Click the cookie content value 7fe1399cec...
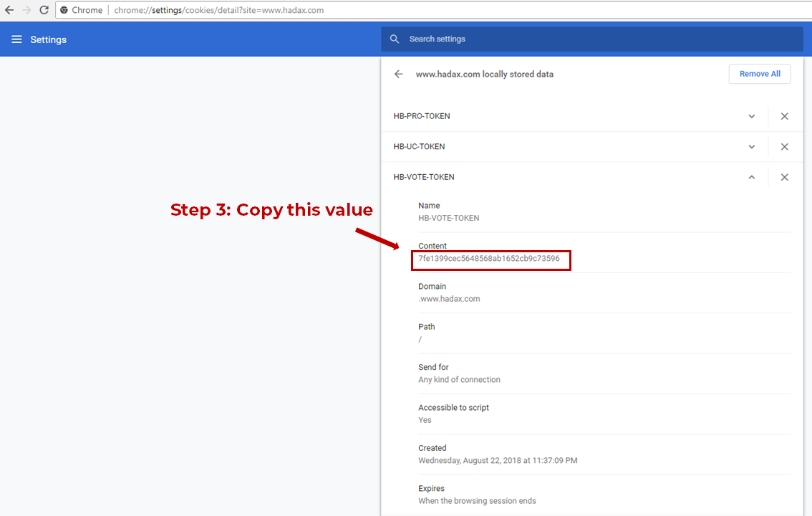This screenshot has width=812, height=516. click(489, 259)
